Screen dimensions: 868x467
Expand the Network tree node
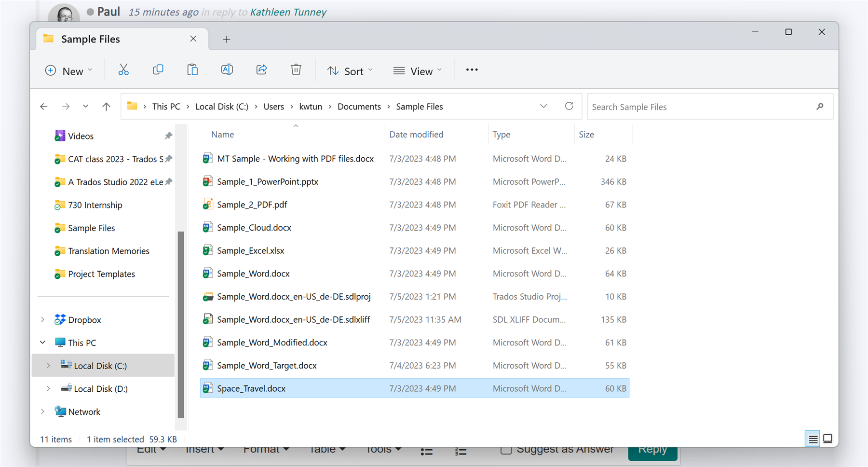tap(42, 412)
